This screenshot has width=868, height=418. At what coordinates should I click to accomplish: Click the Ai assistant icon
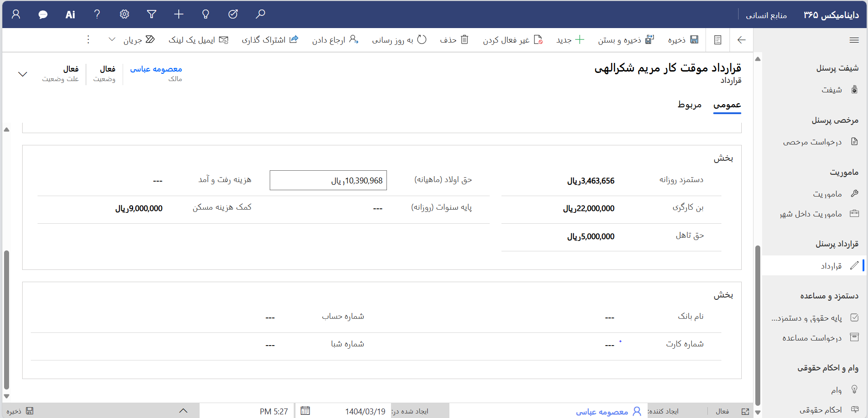click(70, 14)
